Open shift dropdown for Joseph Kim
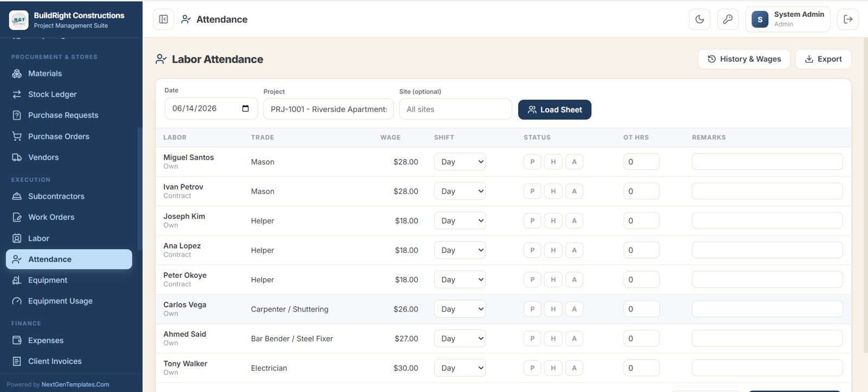The height and width of the screenshot is (392, 868). tap(460, 221)
